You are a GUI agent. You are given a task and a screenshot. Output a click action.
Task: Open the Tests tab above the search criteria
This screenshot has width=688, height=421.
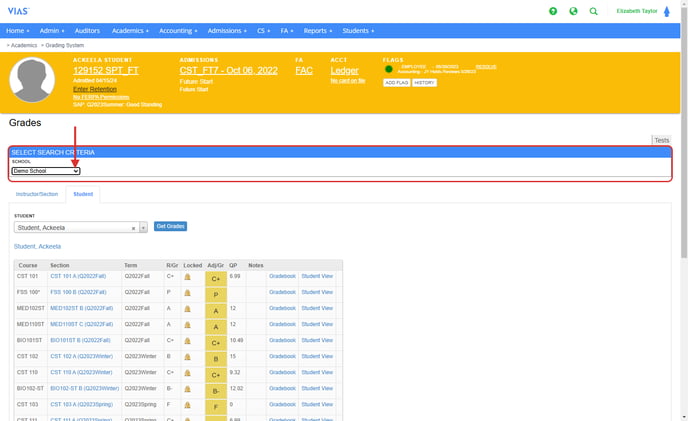[x=661, y=140]
